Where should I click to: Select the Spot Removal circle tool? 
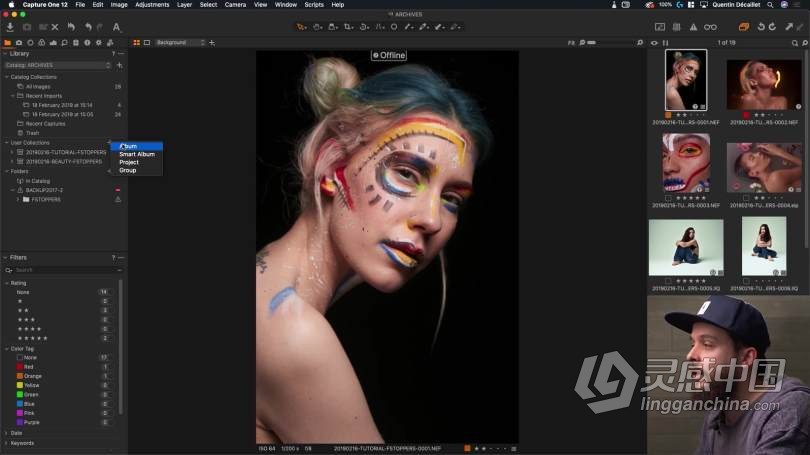tap(394, 27)
